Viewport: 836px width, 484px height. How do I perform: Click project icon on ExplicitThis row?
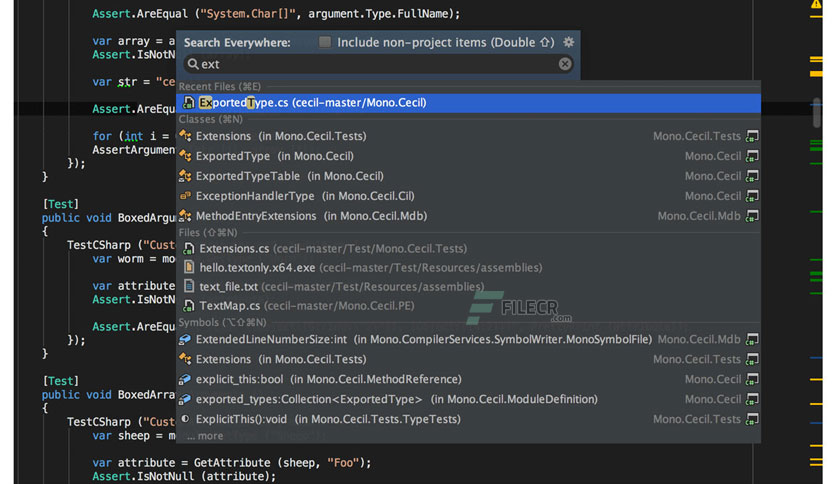point(752,420)
